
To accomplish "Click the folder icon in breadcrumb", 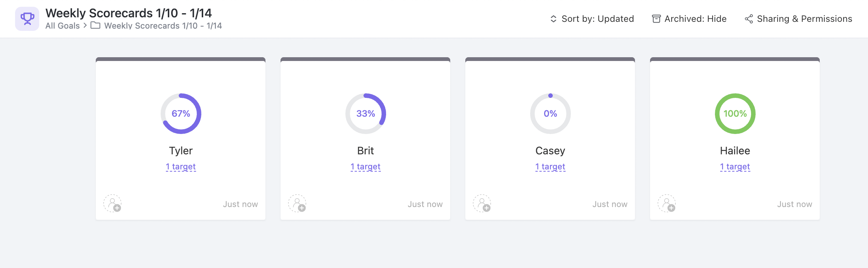I will pos(95,26).
